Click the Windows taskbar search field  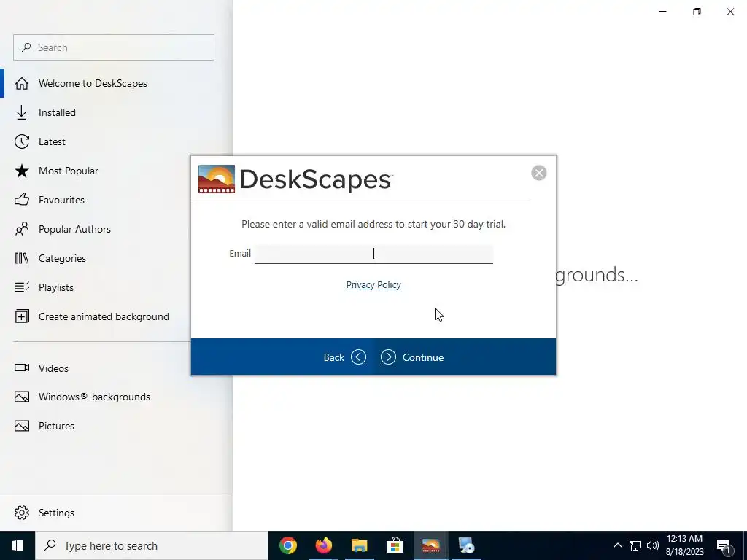coord(152,545)
